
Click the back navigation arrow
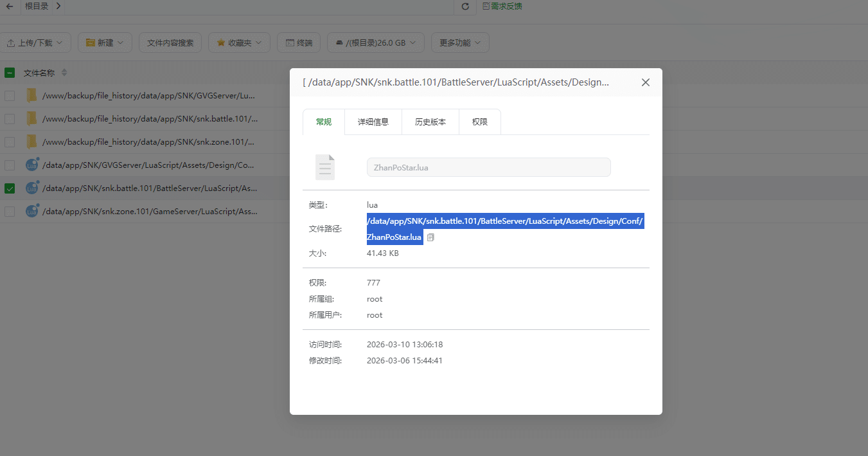[x=9, y=6]
